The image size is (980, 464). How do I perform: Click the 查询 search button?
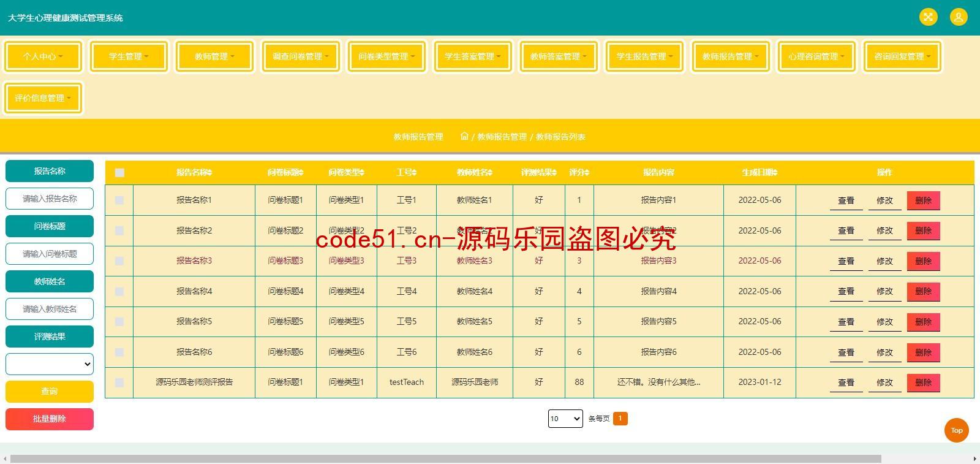point(50,391)
